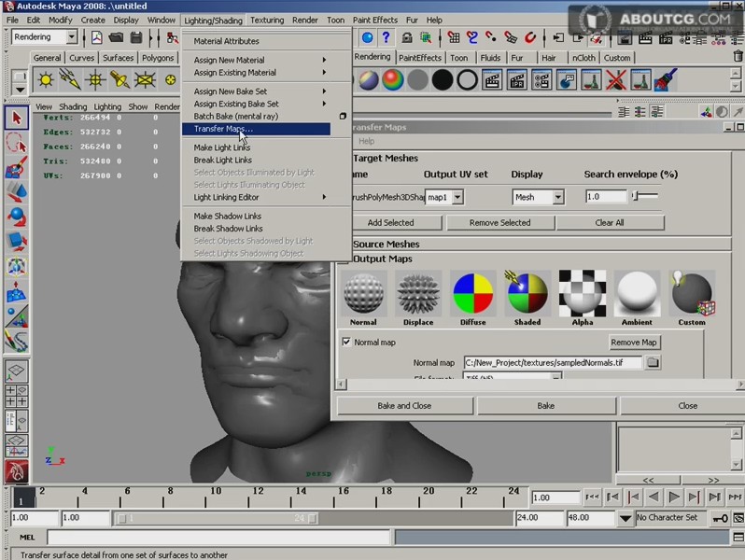Screen dimensions: 745x560
Task: Click the Alpha output map icon
Action: tap(583, 294)
